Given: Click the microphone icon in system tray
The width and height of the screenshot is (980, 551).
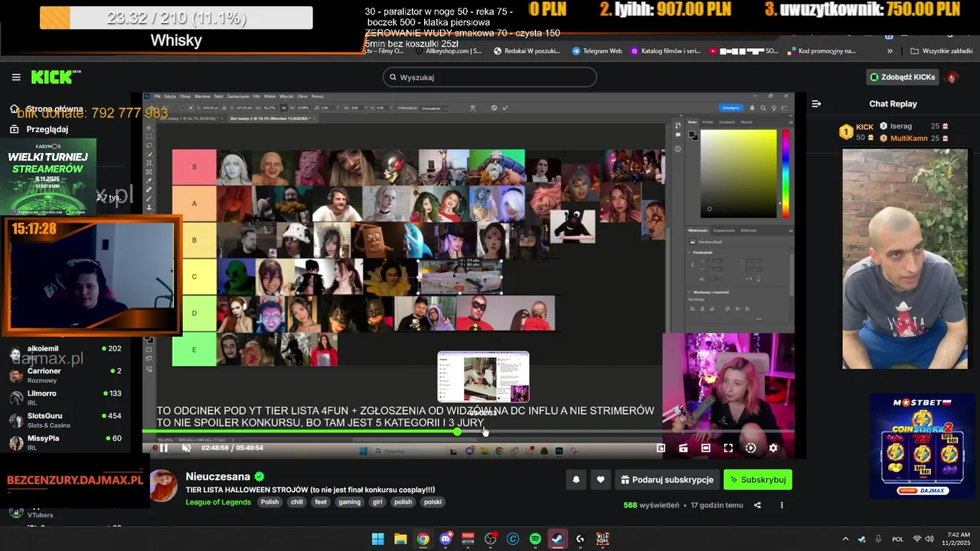Looking at the screenshot, I should 878,539.
